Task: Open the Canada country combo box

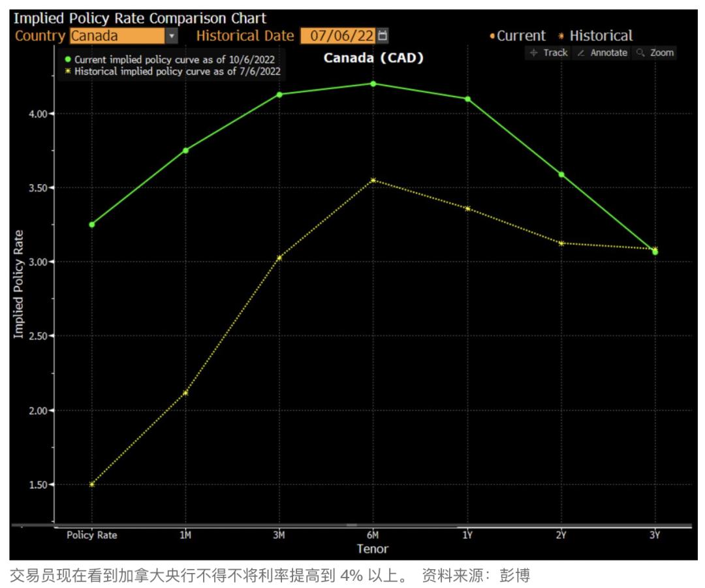Action: pos(117,36)
